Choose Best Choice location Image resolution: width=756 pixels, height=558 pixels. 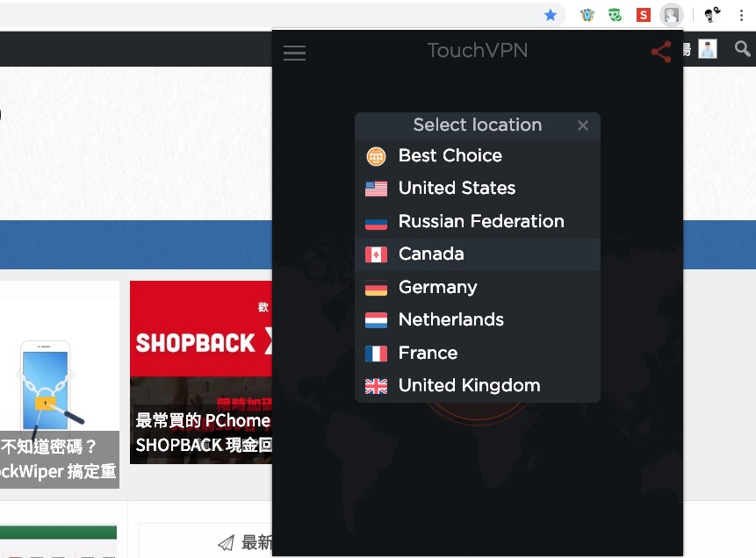coord(478,155)
